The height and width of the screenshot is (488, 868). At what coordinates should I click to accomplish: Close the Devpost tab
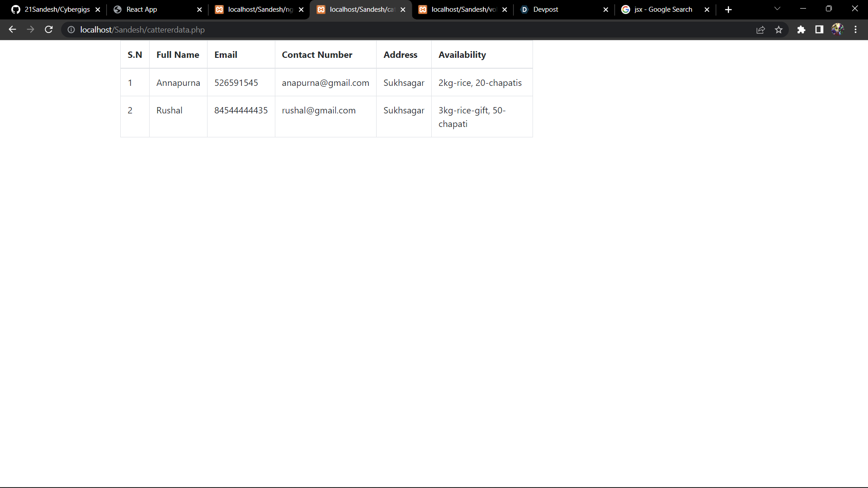point(606,9)
